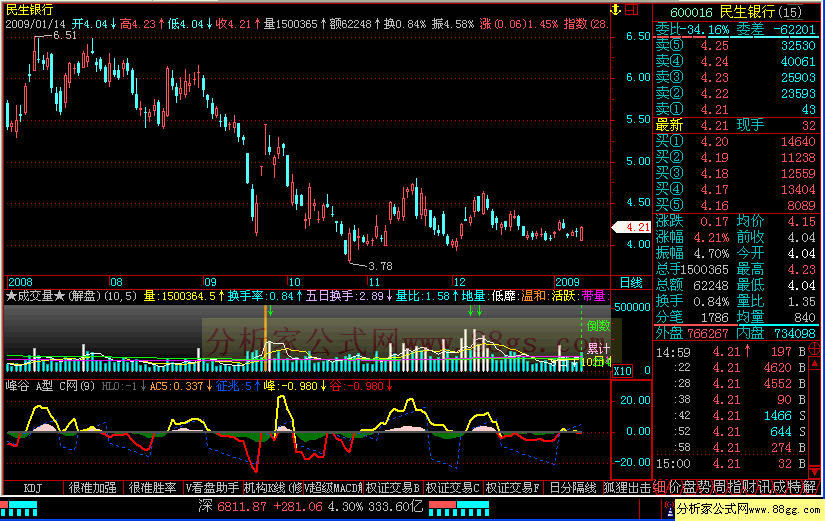
Task: Switch to 狐狸出击 tab
Action: [628, 488]
